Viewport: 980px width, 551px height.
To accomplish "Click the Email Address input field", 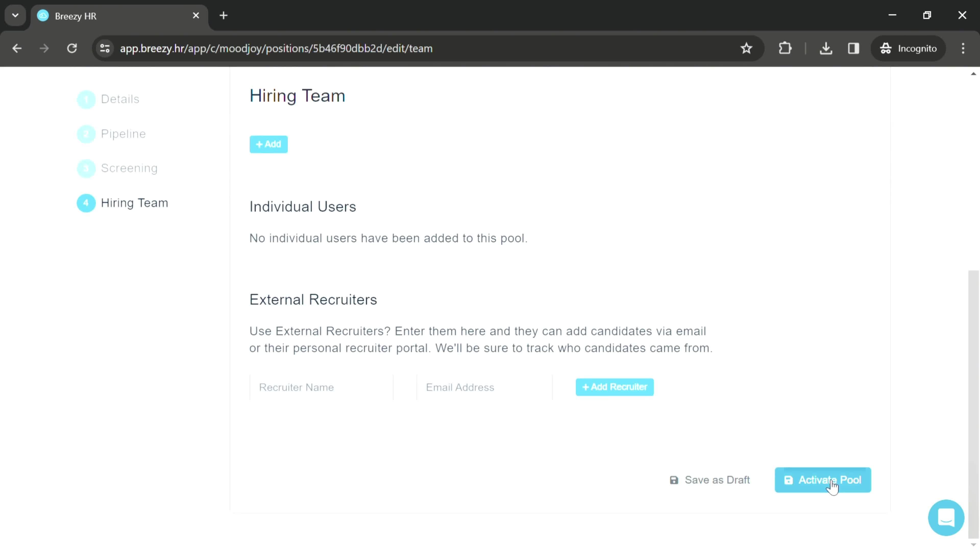I will tap(485, 387).
